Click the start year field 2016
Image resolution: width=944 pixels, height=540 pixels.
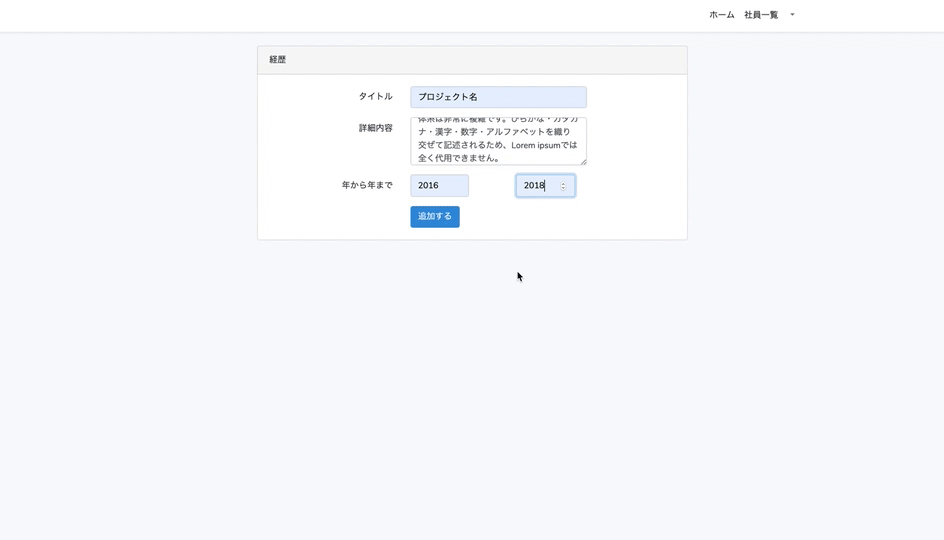pos(439,185)
